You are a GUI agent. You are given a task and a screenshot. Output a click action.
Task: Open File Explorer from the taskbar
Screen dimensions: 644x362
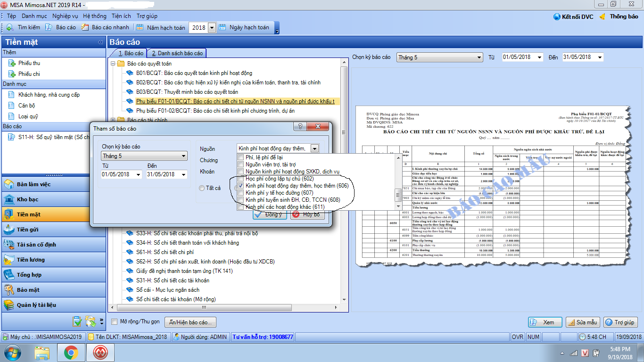point(42,353)
